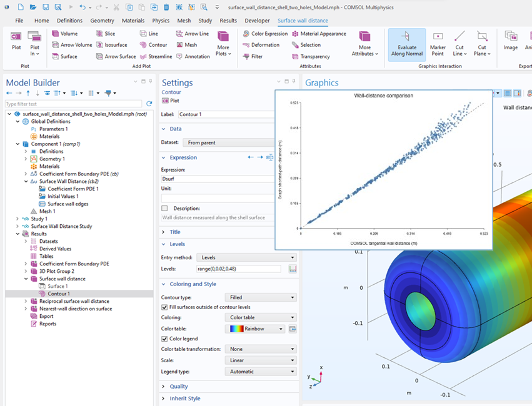This screenshot has width=532, height=406.
Task: Switch to the Mesh ribbon tab
Action: click(184, 21)
